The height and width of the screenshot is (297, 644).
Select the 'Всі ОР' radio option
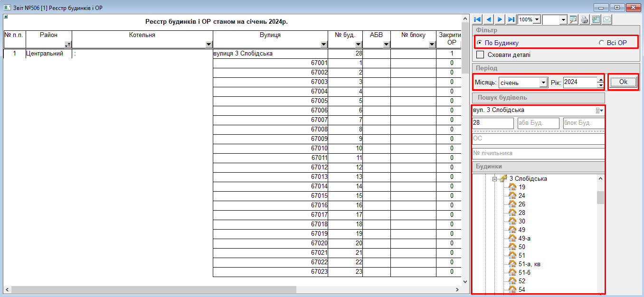click(602, 43)
